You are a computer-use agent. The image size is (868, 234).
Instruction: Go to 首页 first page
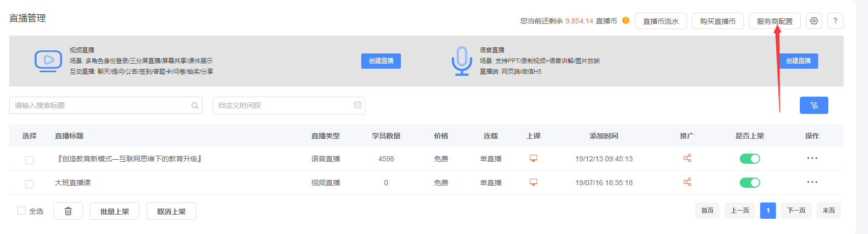coord(707,211)
